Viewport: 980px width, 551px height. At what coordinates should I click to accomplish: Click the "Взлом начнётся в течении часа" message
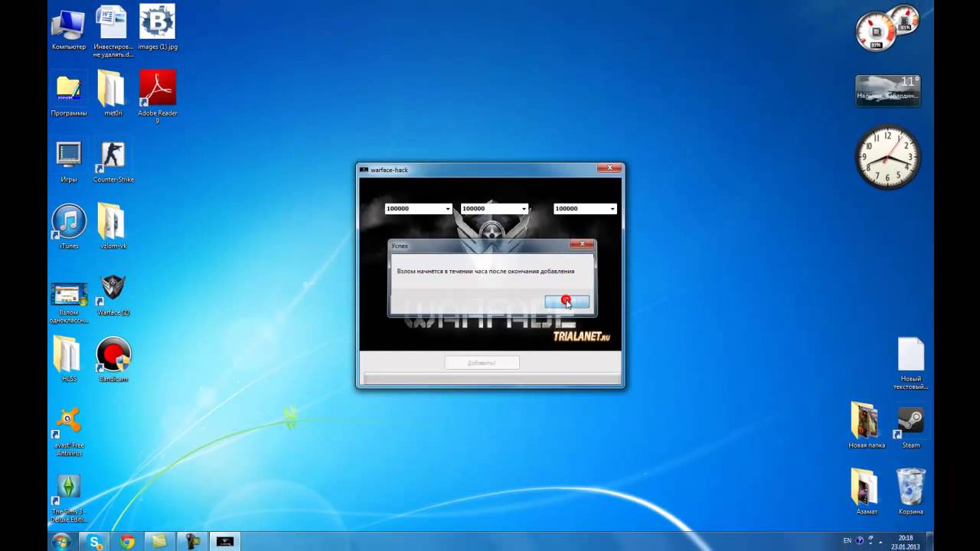click(x=485, y=271)
